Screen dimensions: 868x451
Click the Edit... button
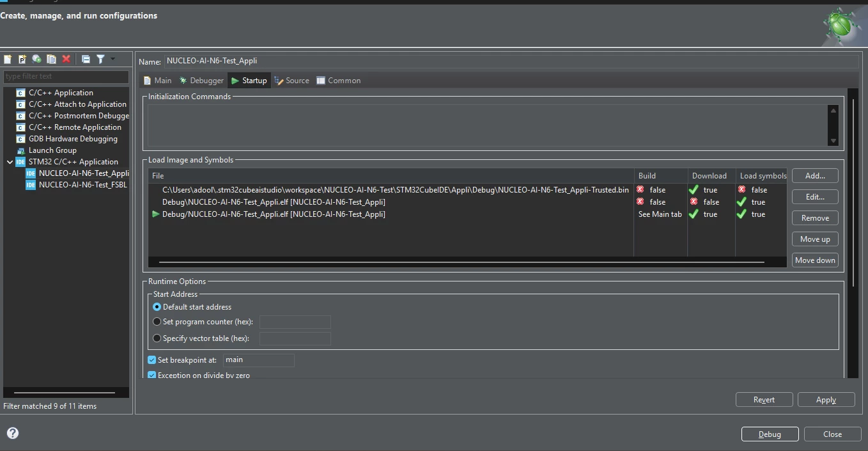815,197
